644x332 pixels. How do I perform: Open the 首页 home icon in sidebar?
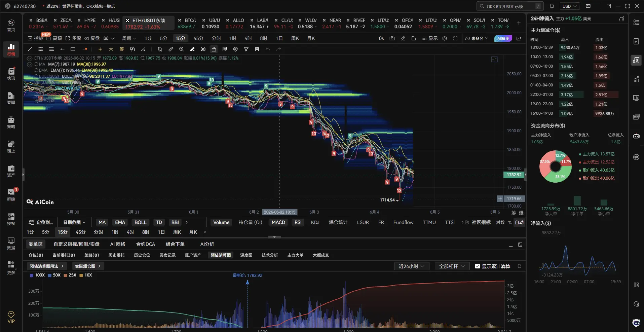coord(11,25)
